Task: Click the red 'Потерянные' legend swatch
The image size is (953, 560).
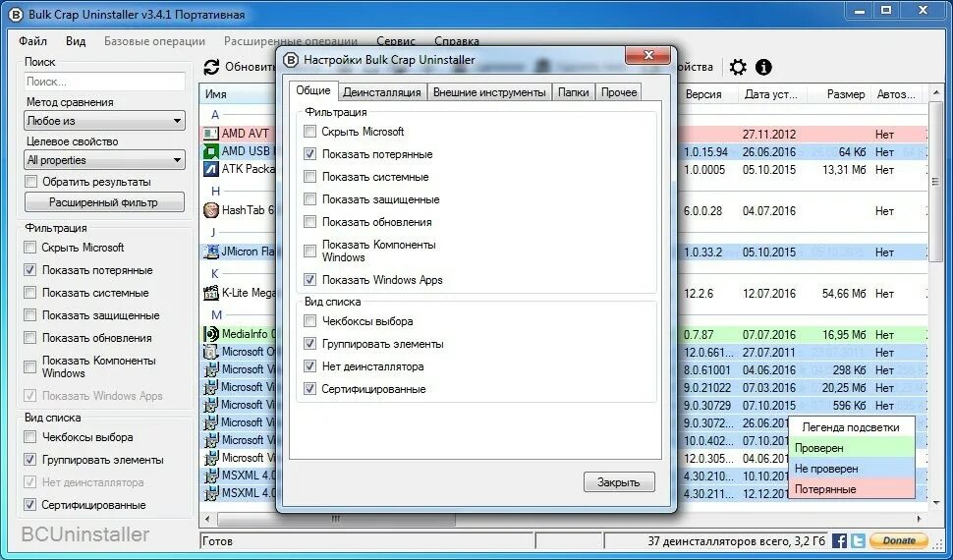Action: [852, 489]
